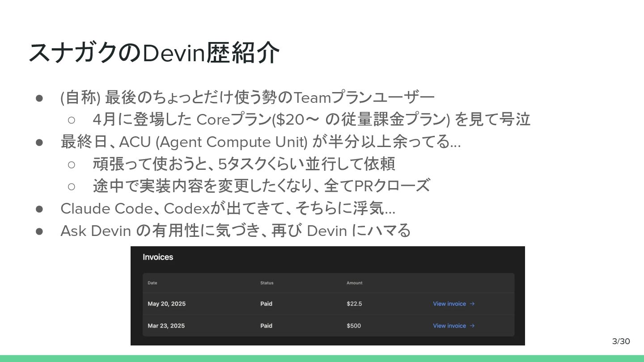
Task: Click the bullet mentioning Claude Code、Codex
Action: tap(228, 208)
